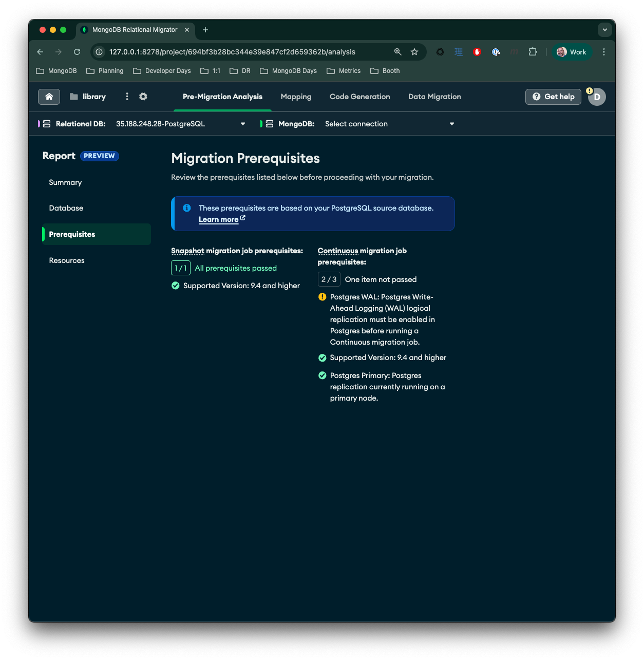Open project settings gear icon
Screen dimensions: 644x660
[143, 97]
